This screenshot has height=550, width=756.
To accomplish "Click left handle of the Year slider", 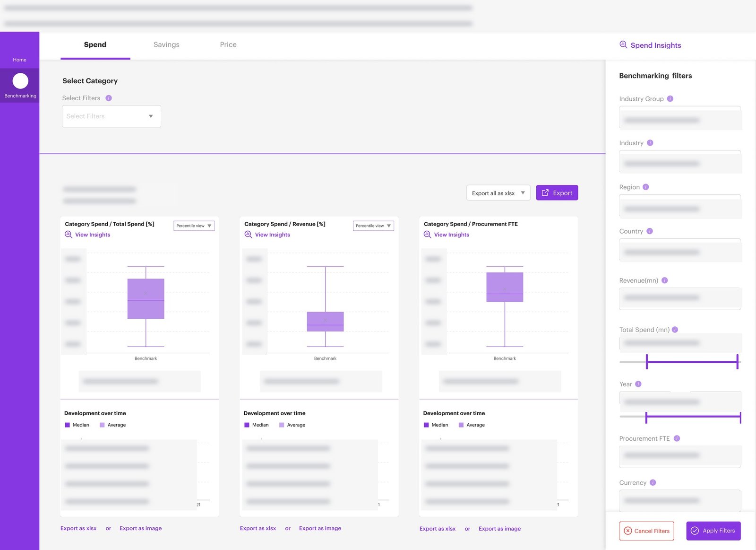I will click(646, 417).
